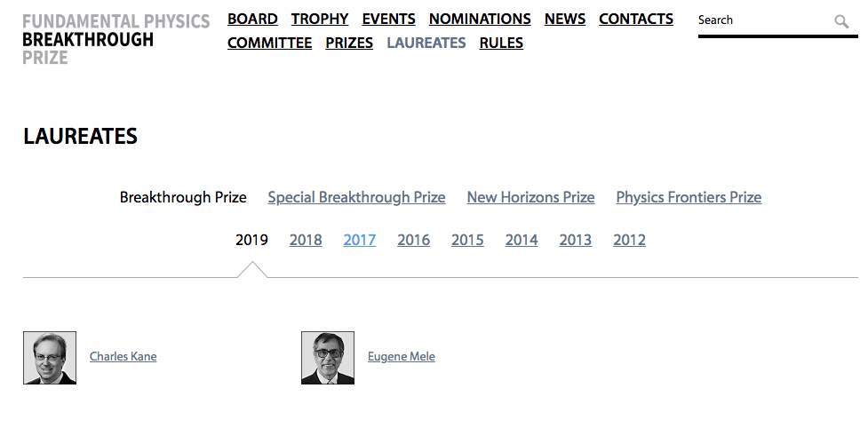The image size is (868, 428).
Task: Switch to Special Breakthrough Prize tab
Action: (356, 197)
